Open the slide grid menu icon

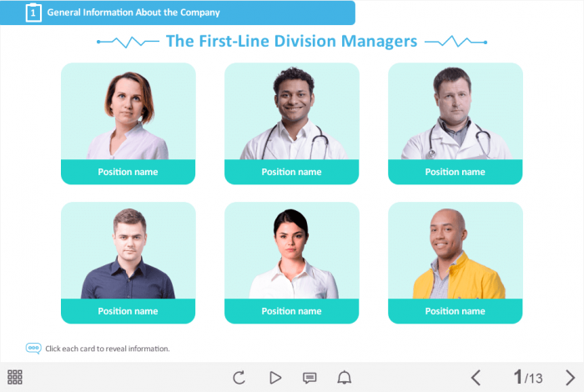[15, 377]
